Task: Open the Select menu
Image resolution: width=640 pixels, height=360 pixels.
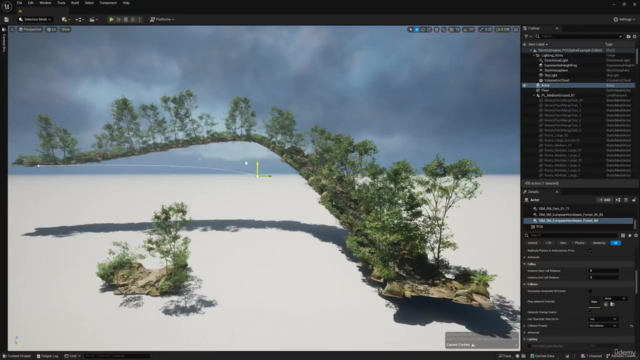Action: click(x=89, y=3)
